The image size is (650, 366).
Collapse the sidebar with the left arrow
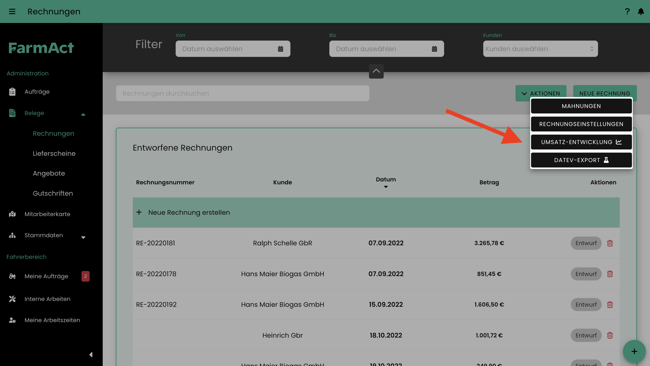(x=91, y=355)
